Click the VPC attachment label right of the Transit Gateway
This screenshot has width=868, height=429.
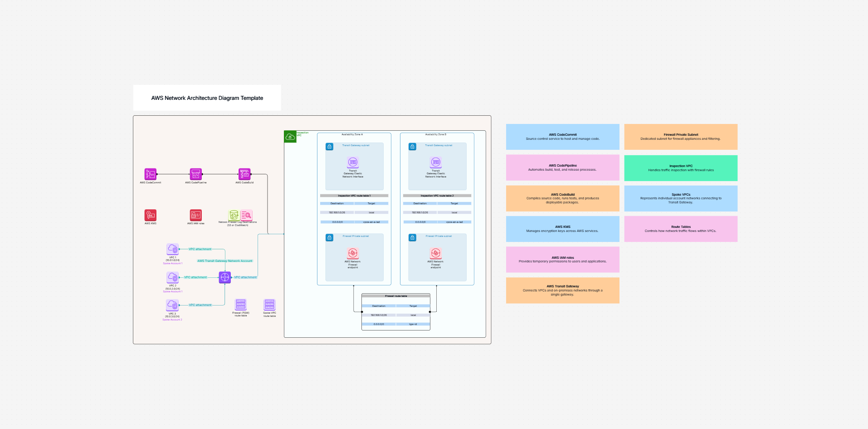pos(245,277)
